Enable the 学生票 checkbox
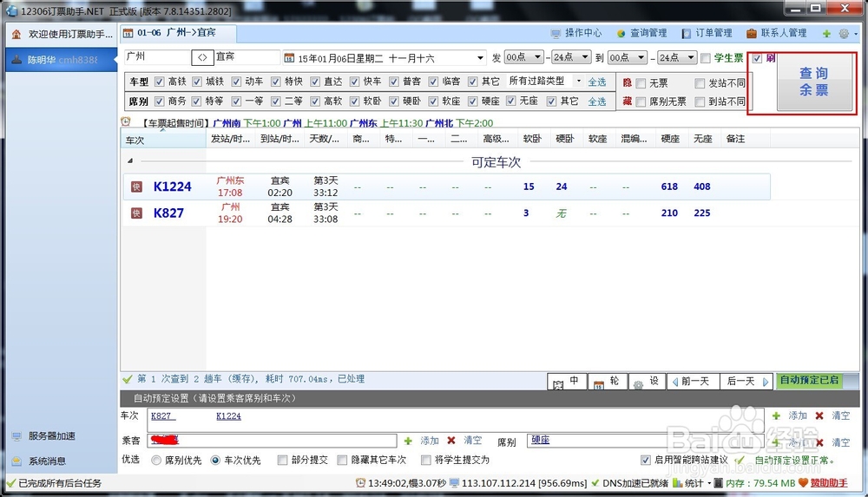This screenshot has height=497, width=868. tap(706, 58)
